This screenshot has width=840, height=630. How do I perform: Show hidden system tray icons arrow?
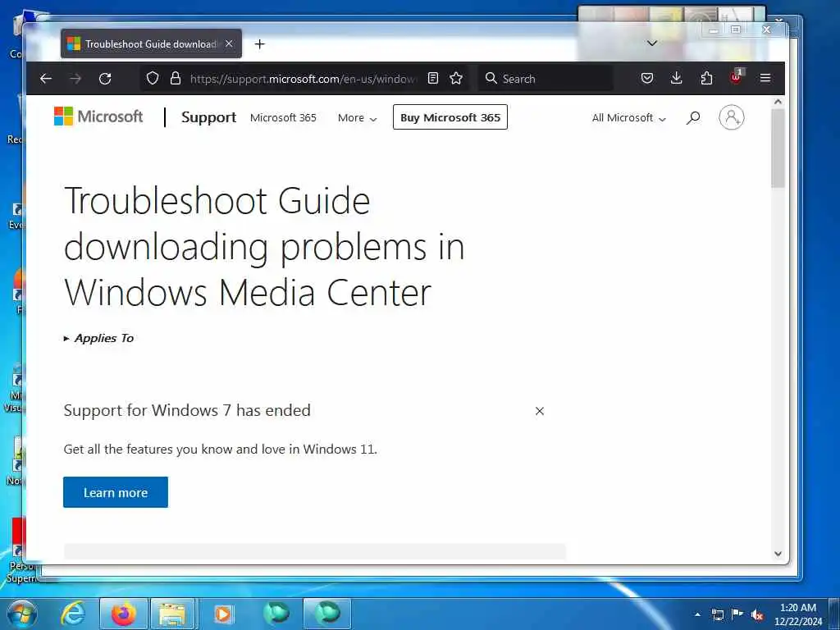pos(697,614)
